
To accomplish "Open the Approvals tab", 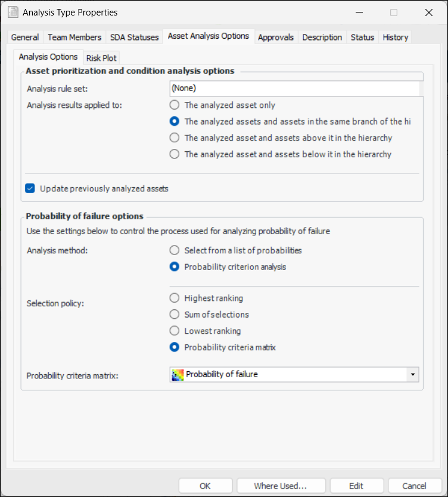I will pyautogui.click(x=276, y=37).
